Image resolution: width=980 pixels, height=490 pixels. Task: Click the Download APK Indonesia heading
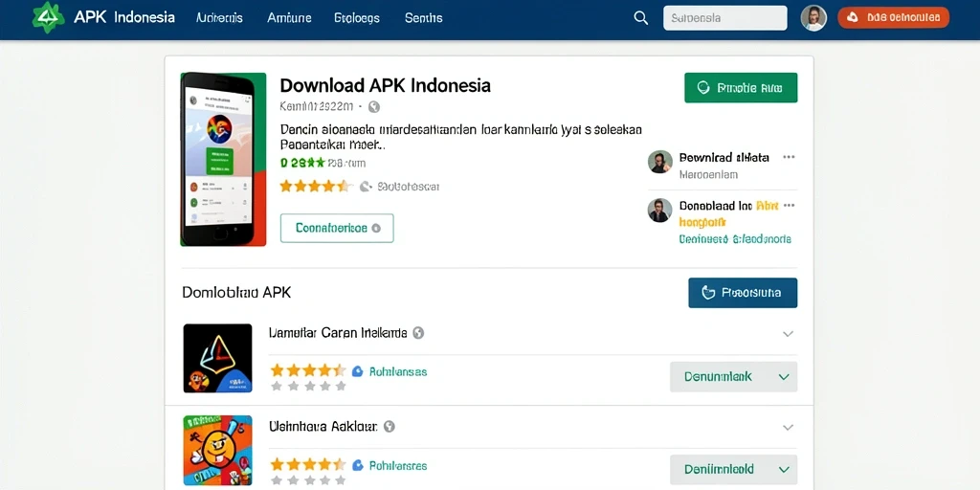[x=385, y=85]
